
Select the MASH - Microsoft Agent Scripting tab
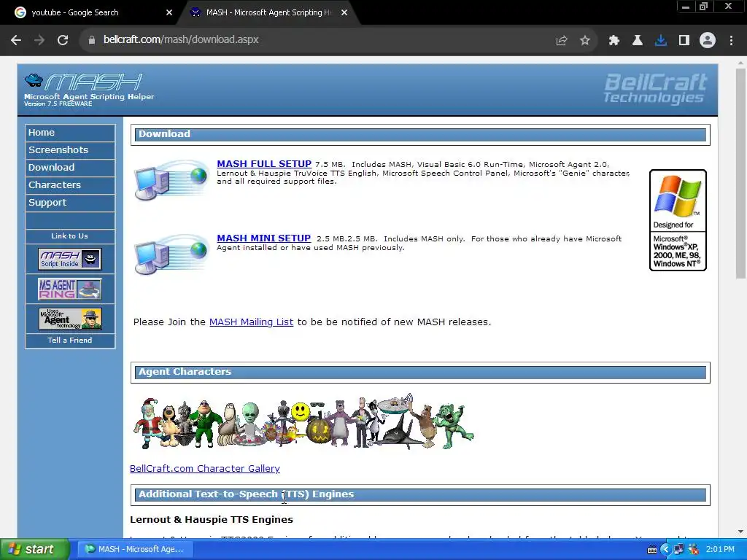pos(267,12)
